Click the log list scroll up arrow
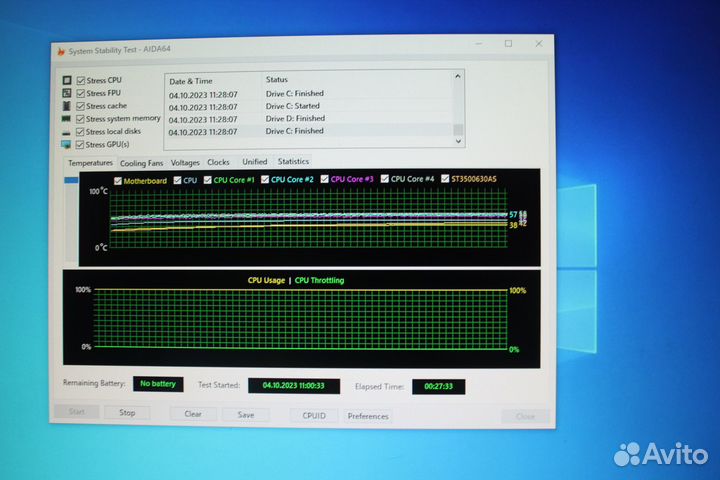Viewport: 720px width, 480px height. click(x=458, y=77)
